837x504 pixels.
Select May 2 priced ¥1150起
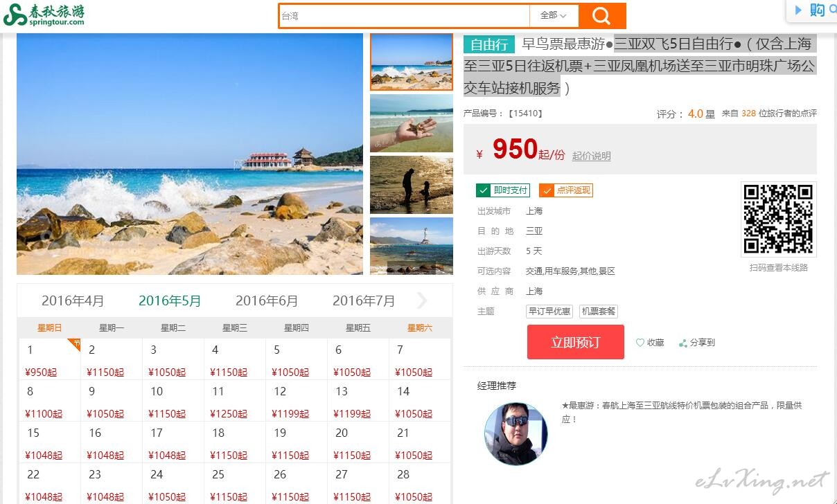tap(112, 359)
